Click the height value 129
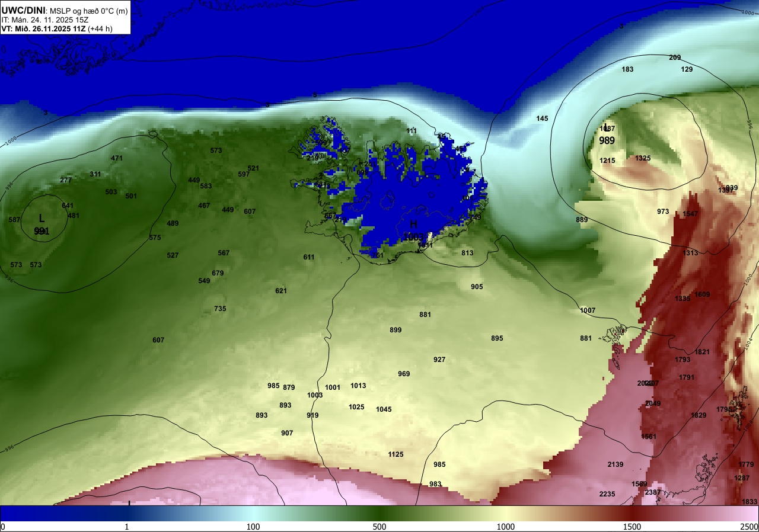This screenshot has width=759, height=532. [x=687, y=69]
